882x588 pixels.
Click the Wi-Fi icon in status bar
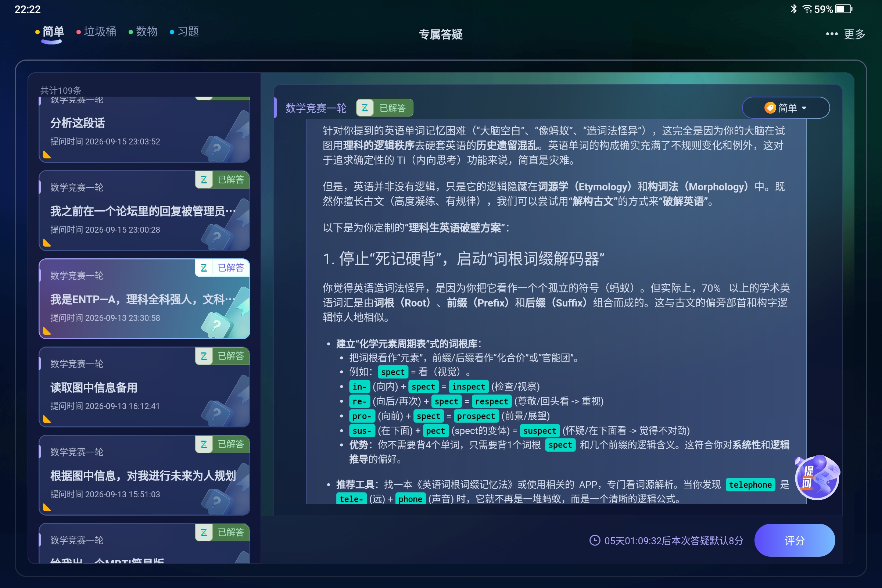coord(807,8)
